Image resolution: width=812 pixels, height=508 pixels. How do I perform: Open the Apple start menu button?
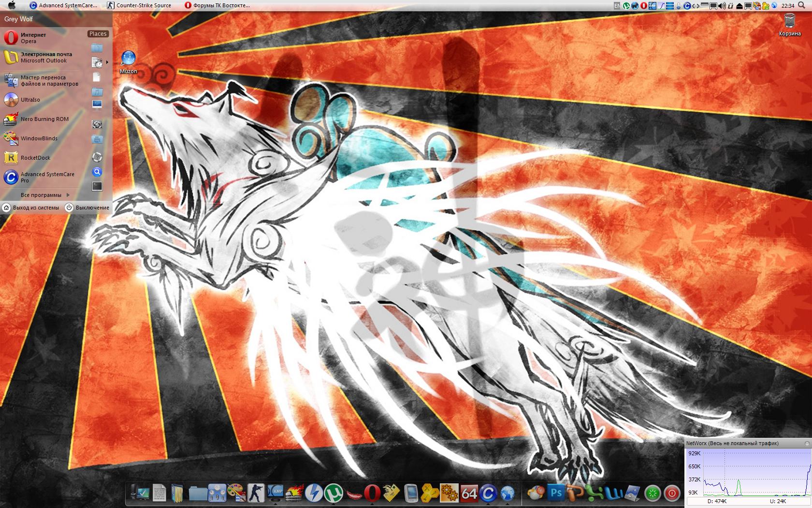click(12, 5)
